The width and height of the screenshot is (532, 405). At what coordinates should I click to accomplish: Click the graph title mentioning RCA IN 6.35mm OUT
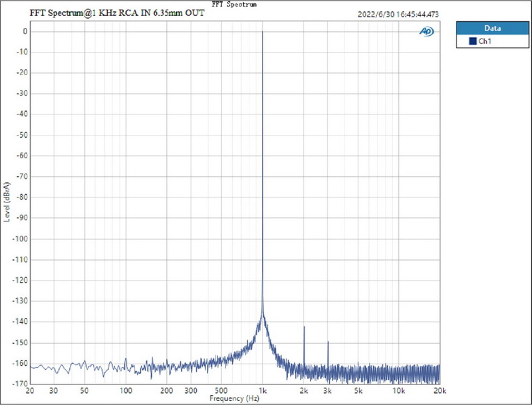click(x=116, y=14)
